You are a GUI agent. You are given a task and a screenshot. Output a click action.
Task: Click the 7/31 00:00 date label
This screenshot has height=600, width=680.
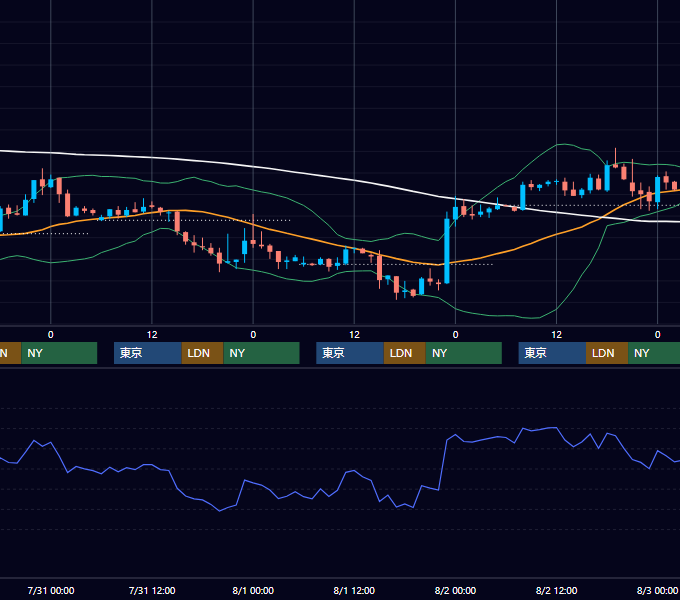click(x=51, y=590)
